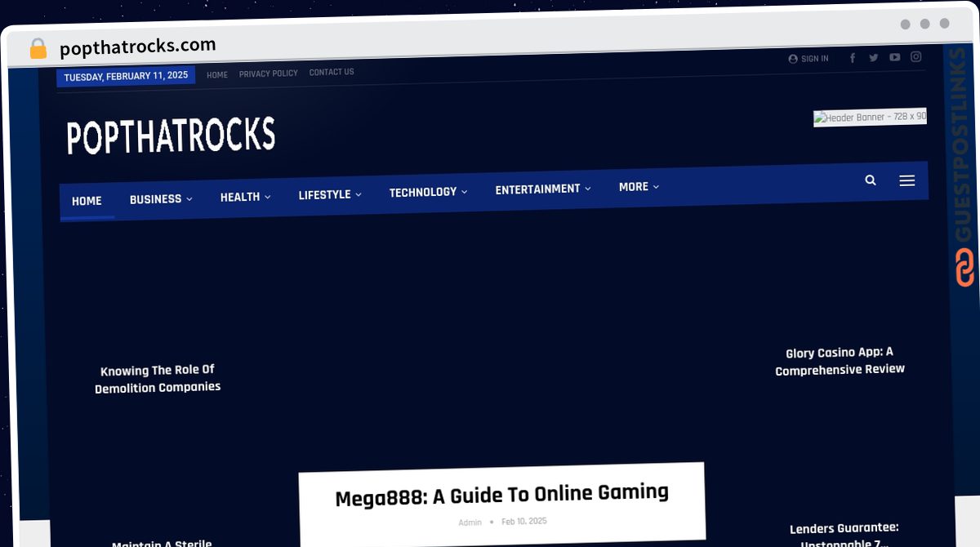This screenshot has width=980, height=547.
Task: Expand the Lifestyle menu dropdown
Action: pos(330,194)
